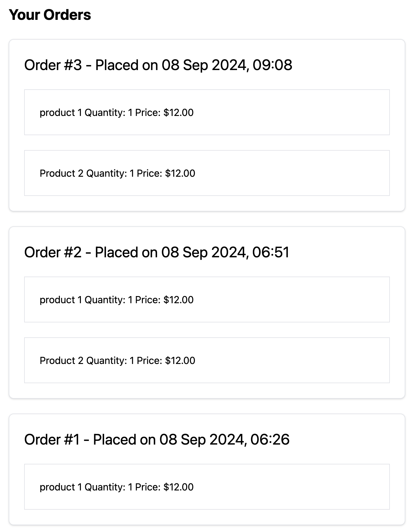The height and width of the screenshot is (532, 414).
Task: Click the 08 Sep 2024 date on Order #3
Action: click(x=205, y=65)
